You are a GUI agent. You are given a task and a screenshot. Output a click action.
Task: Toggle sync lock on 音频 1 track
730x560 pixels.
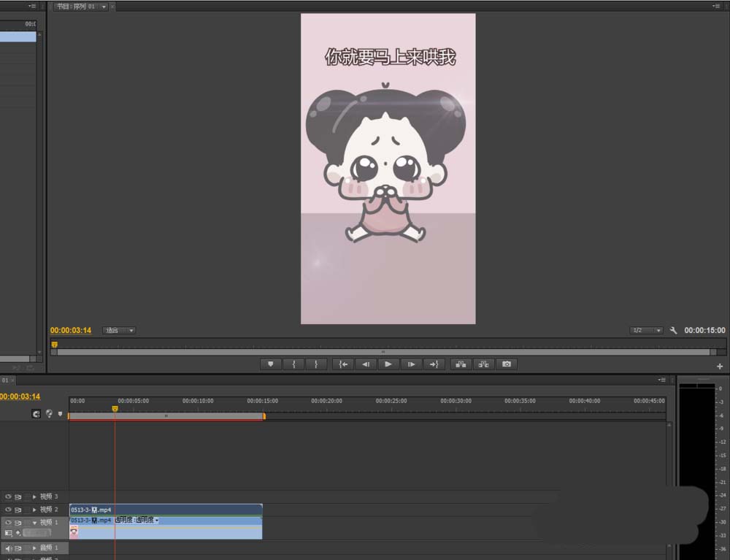pos(18,548)
